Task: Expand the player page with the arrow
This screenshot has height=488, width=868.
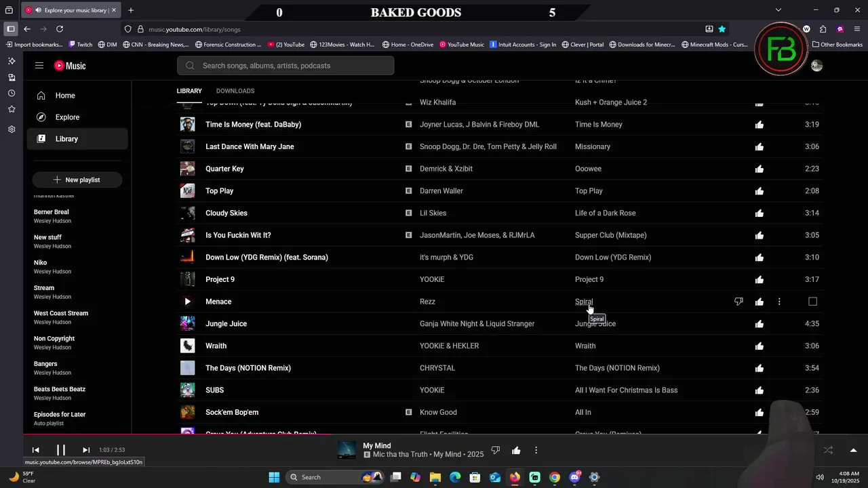Action: (853, 450)
